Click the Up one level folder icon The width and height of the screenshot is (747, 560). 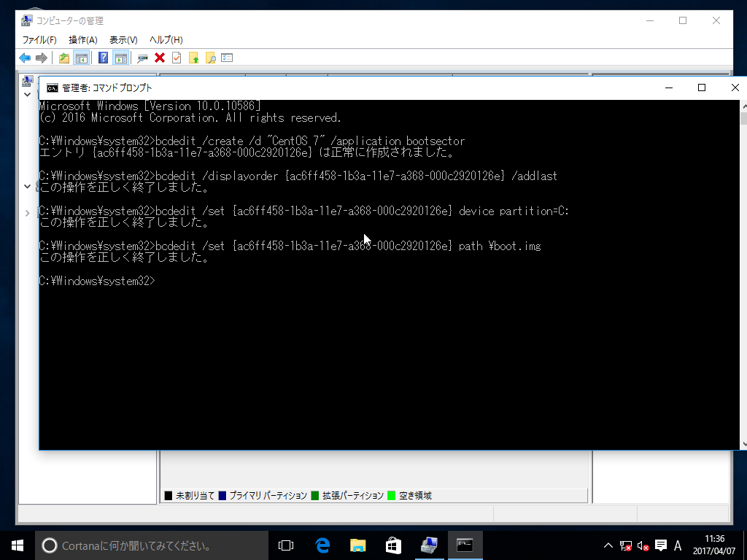pyautogui.click(x=64, y=58)
